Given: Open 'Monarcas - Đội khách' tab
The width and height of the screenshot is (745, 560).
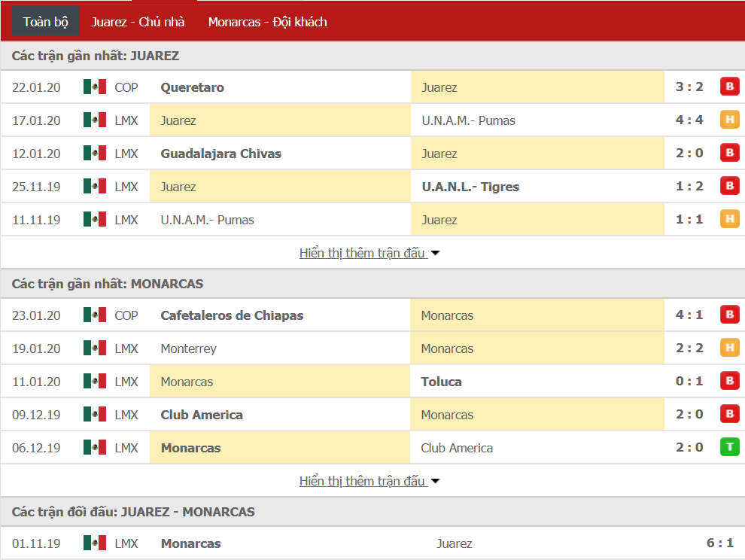Looking at the screenshot, I should 267,22.
